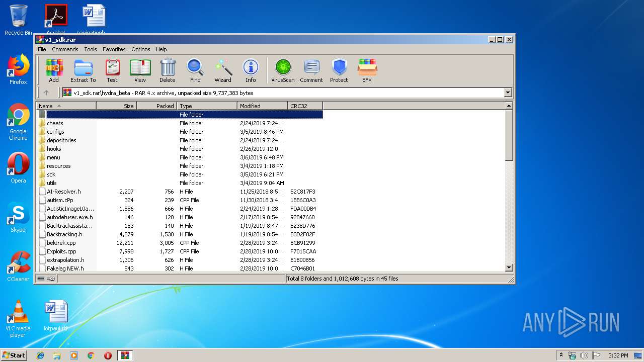Select the resources folder
Image resolution: width=644 pixels, height=362 pixels.
180,166
